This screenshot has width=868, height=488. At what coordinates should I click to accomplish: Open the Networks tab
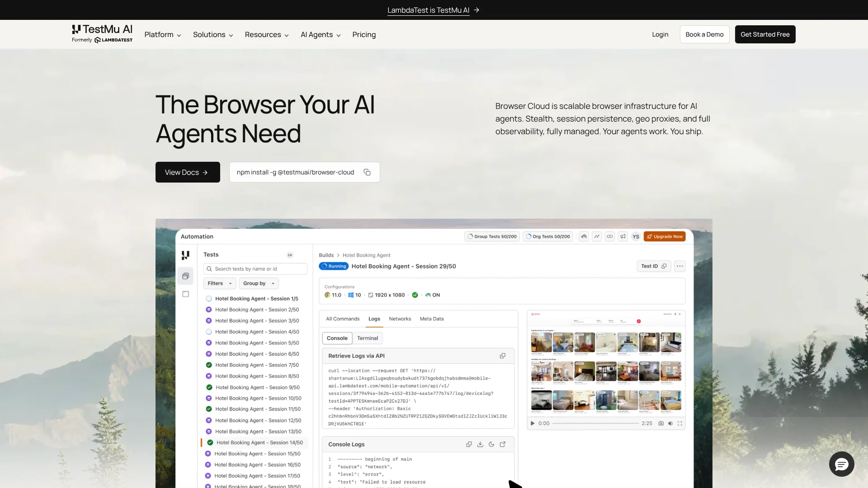(400, 319)
